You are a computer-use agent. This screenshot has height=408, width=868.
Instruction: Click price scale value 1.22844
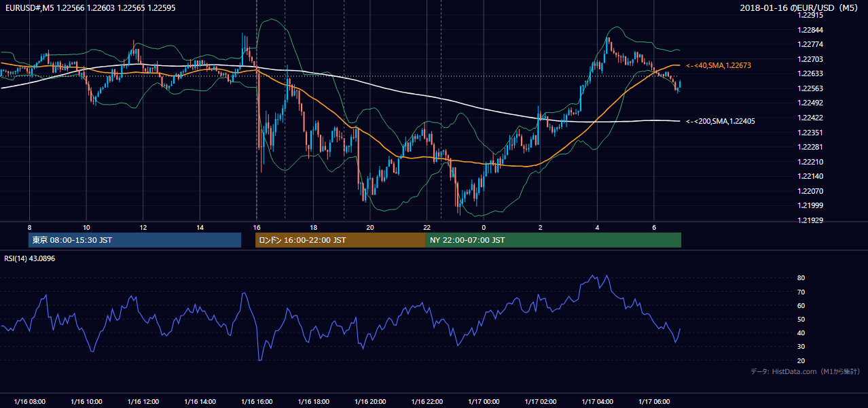coord(812,30)
